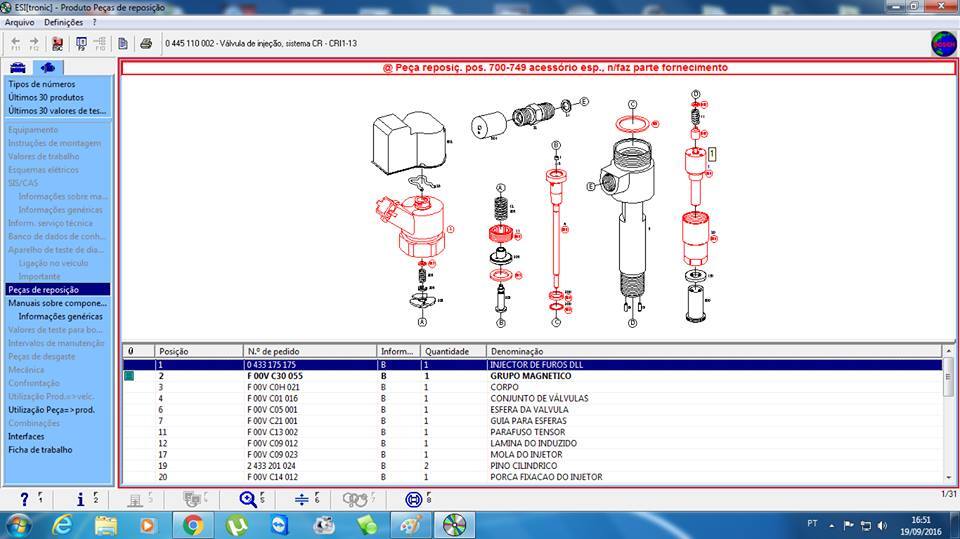Click the F3 building icon in bottom bar

pyautogui.click(x=135, y=500)
